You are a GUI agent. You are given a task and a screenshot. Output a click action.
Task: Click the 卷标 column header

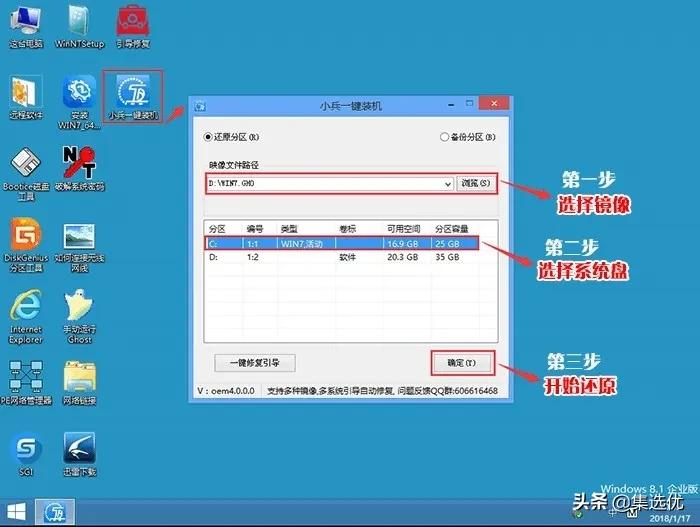pyautogui.click(x=347, y=229)
